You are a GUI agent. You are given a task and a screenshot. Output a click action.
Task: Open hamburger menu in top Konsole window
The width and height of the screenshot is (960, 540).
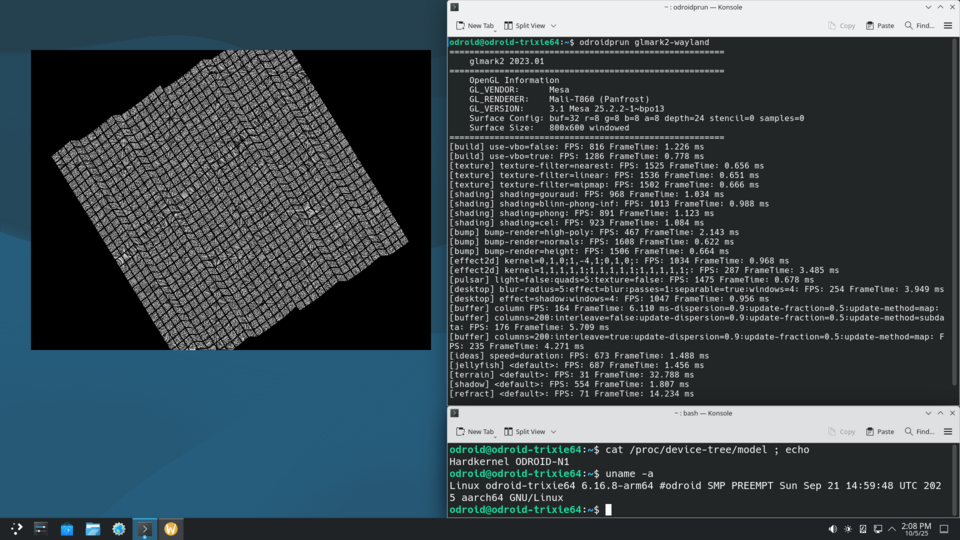click(x=948, y=25)
